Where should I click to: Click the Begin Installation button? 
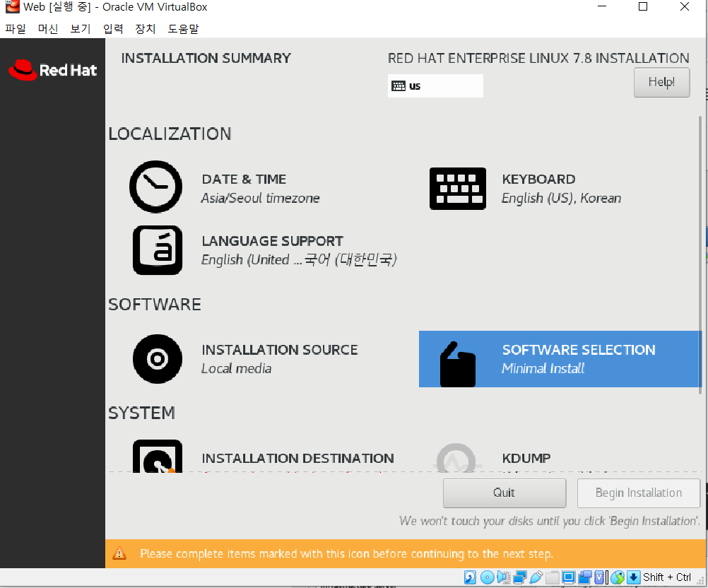coord(639,493)
